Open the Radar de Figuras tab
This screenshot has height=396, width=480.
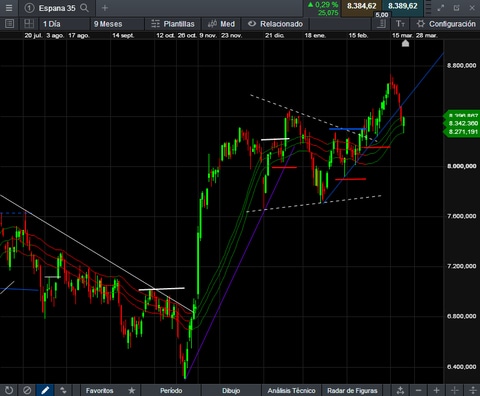tap(352, 390)
